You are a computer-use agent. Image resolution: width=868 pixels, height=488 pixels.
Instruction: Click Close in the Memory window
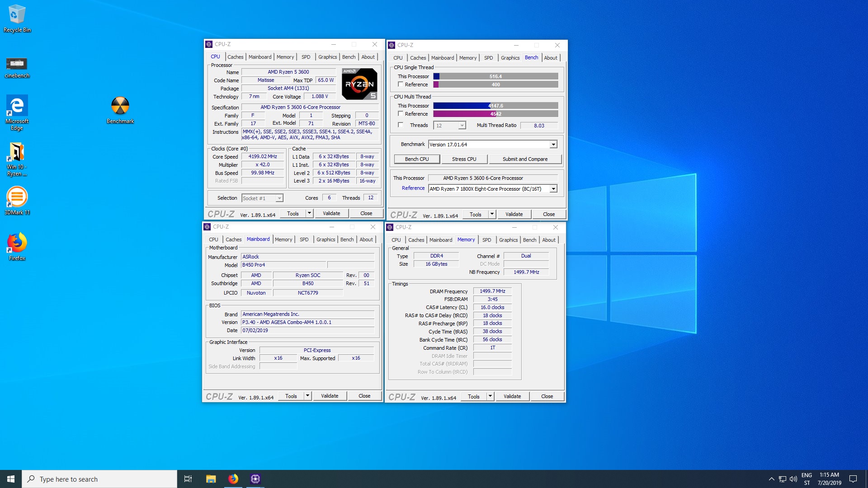coord(547,396)
